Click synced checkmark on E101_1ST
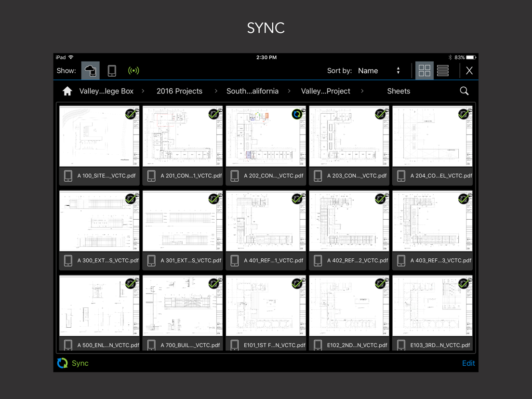The height and width of the screenshot is (399, 532). pyautogui.click(x=297, y=284)
